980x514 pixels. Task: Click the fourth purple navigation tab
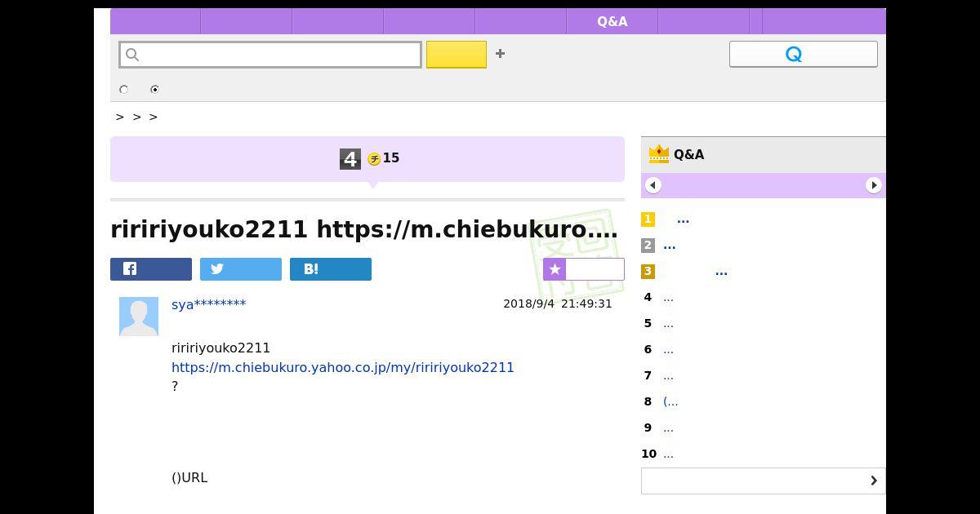pos(430,21)
